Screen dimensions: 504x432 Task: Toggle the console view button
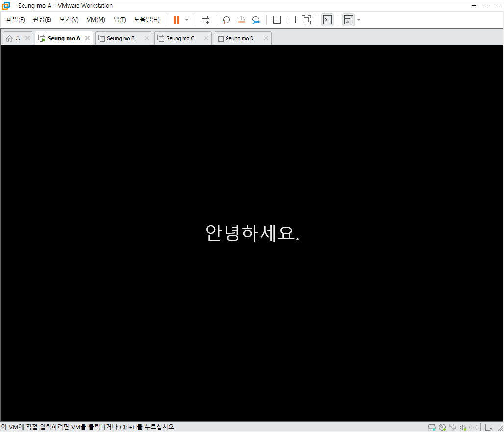coord(327,20)
